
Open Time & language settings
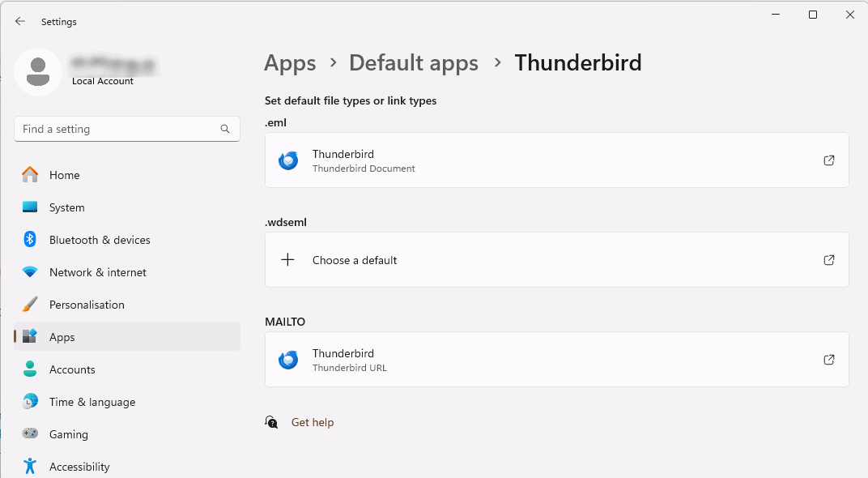(x=127, y=402)
